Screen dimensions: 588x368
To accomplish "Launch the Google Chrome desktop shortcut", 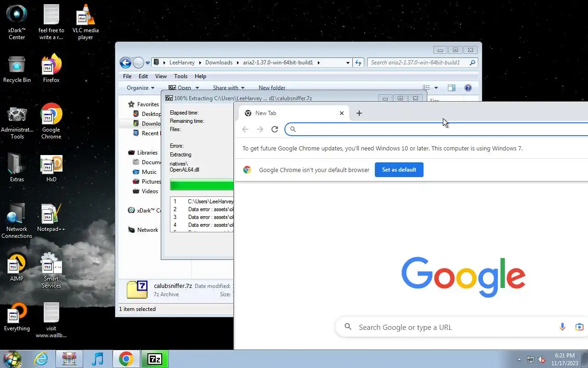I will click(51, 121).
